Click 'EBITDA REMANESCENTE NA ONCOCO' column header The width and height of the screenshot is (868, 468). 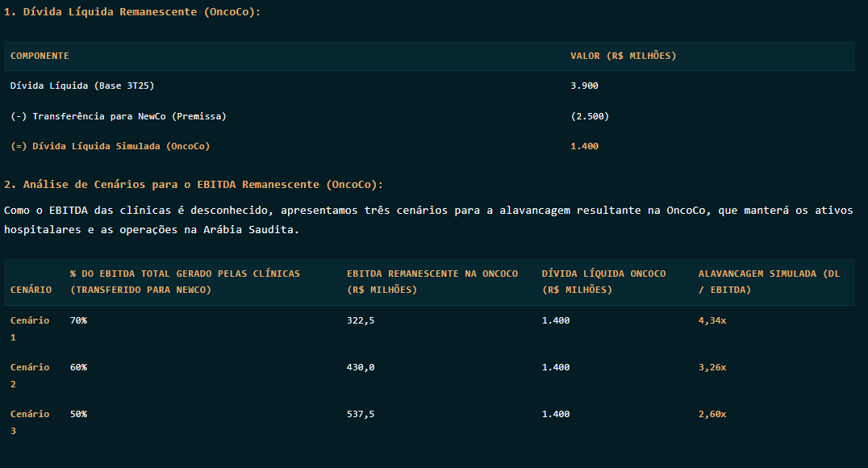point(432,282)
